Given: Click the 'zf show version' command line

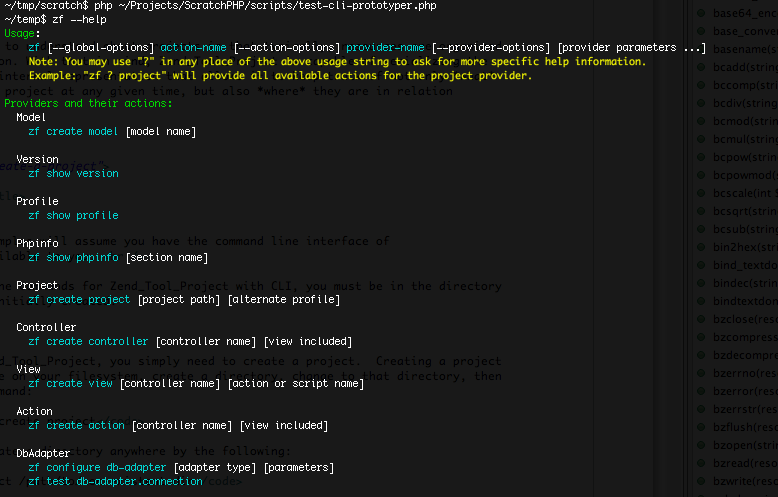Looking at the screenshot, I should (73, 173).
